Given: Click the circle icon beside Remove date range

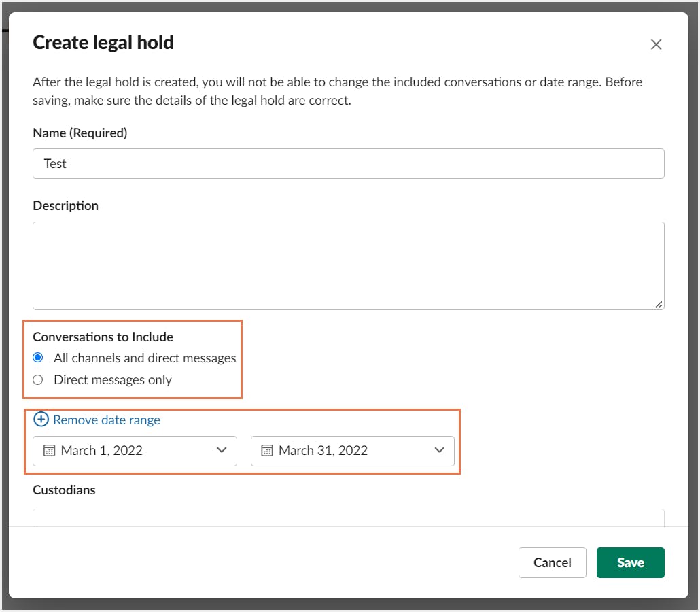Looking at the screenshot, I should point(41,420).
